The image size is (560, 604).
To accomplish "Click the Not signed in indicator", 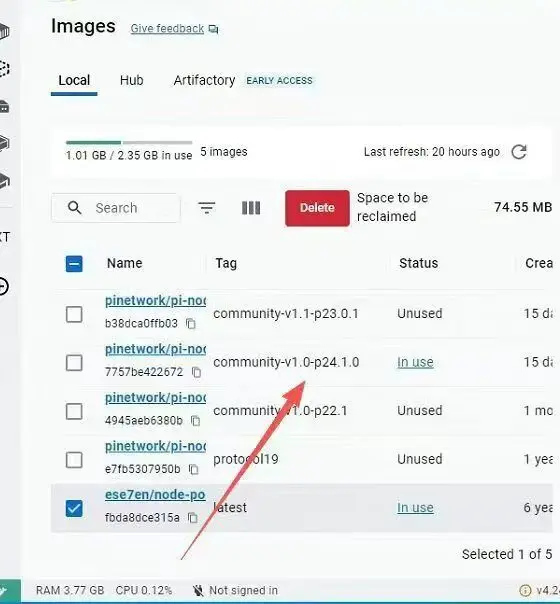I will coord(235,591).
